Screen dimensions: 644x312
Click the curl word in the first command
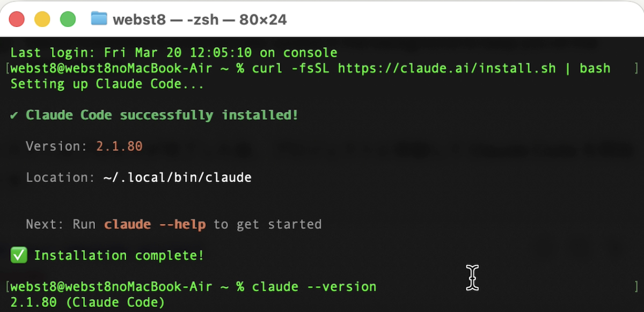(x=267, y=68)
